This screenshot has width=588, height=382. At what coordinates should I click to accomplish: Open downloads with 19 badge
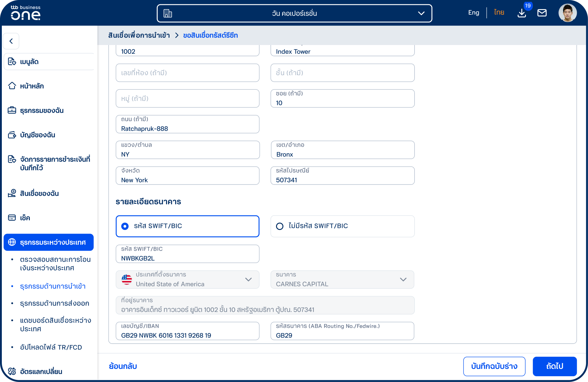coord(522,13)
